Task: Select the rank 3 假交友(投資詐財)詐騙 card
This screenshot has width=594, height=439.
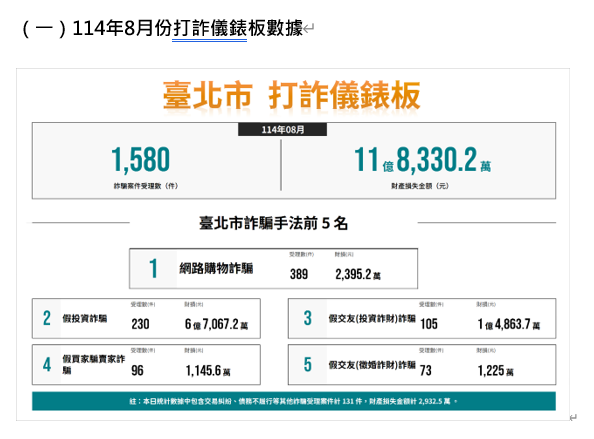Action: 422,319
